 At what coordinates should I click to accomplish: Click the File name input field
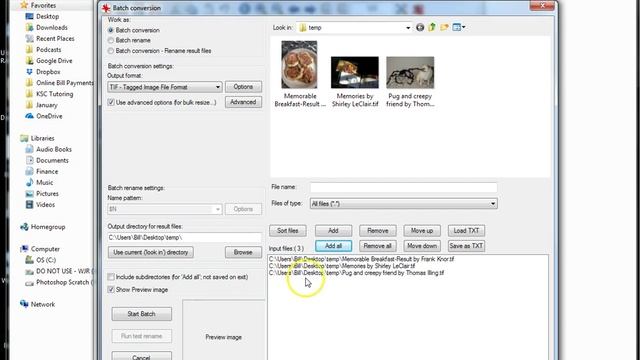click(403, 187)
